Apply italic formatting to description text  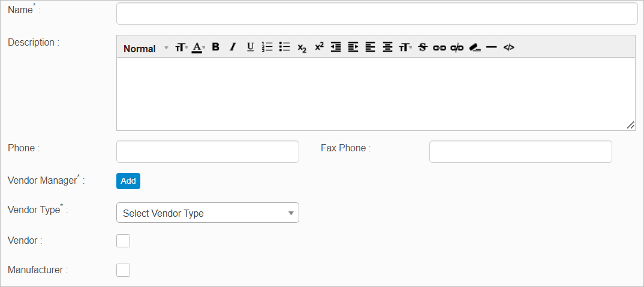pos(233,47)
